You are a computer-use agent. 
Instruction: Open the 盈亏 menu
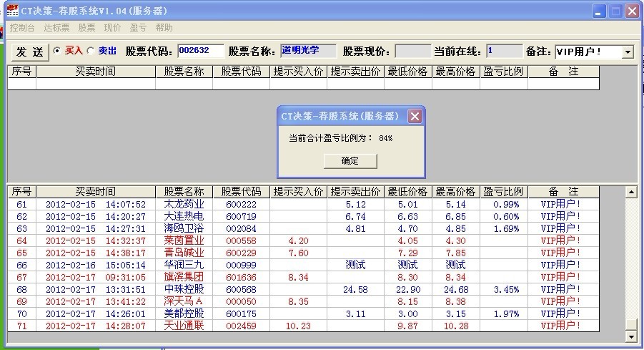[138, 27]
